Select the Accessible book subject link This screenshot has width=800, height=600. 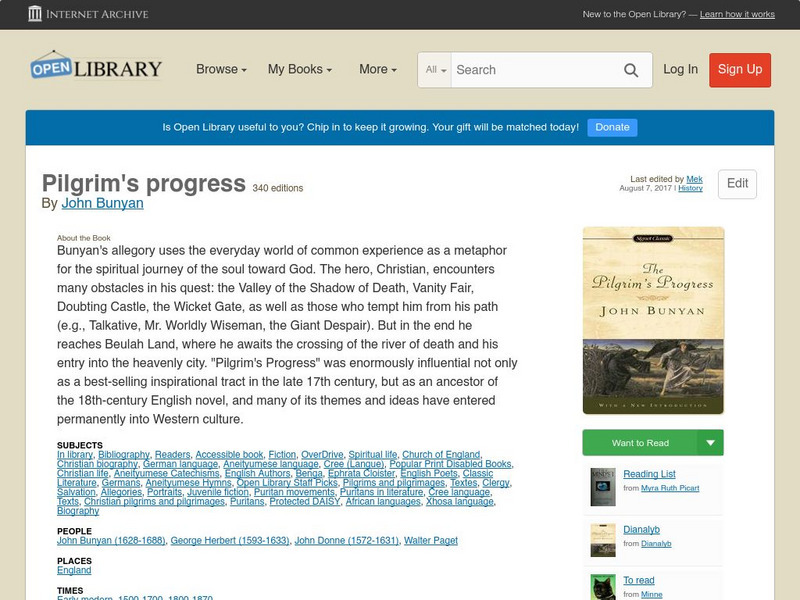[229, 455]
